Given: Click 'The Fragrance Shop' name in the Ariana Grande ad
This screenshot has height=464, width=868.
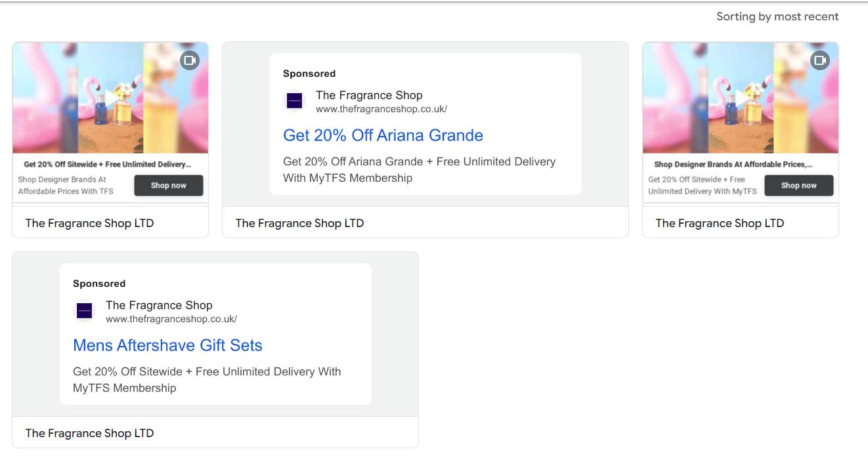Looking at the screenshot, I should click(x=369, y=95).
